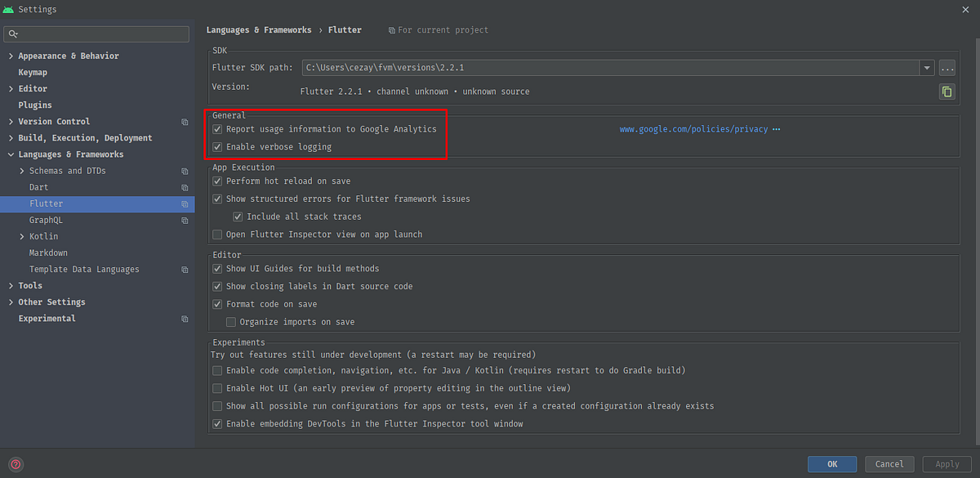Check Open Flutter Inspector view on app launch

coord(217,234)
